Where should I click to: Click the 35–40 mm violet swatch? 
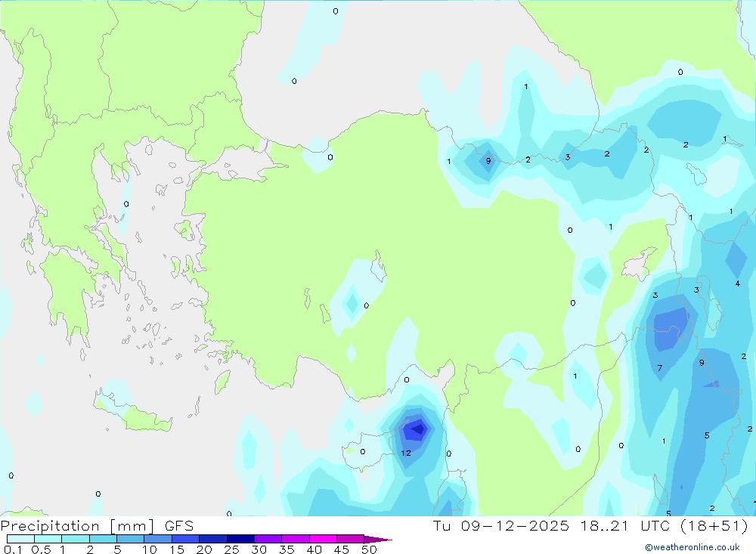click(296, 539)
